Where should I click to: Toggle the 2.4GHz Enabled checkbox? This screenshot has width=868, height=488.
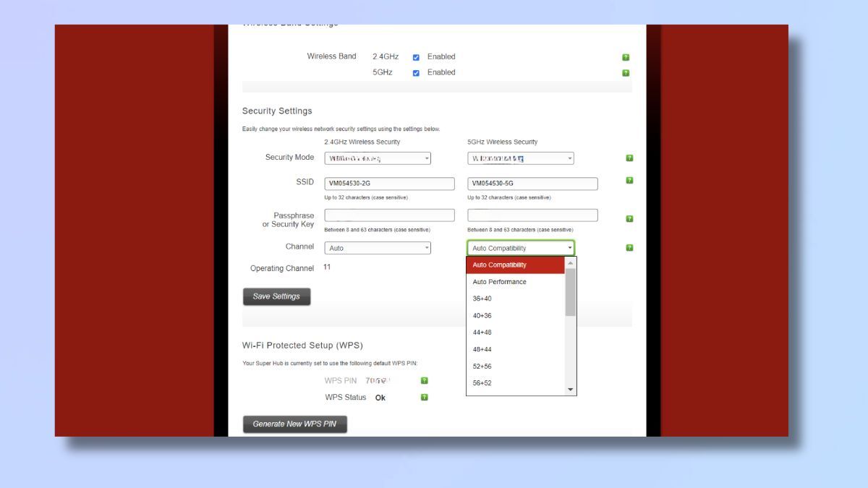point(416,57)
